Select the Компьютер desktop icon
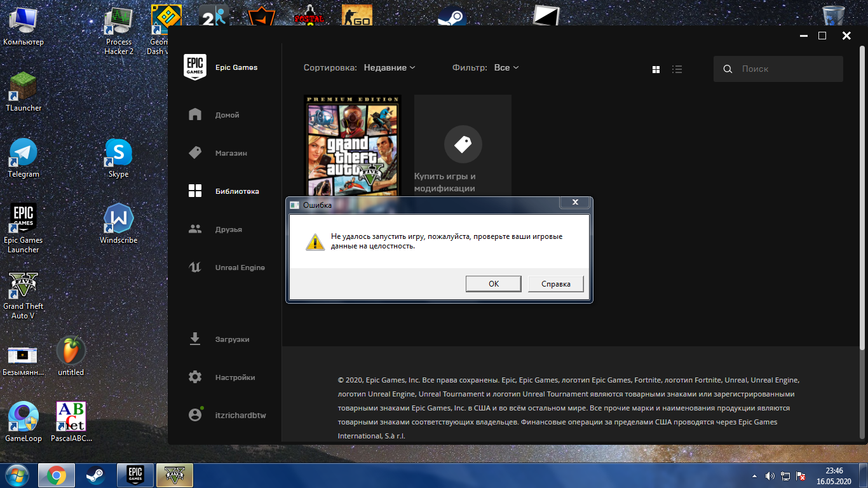This screenshot has height=488, width=868. click(x=24, y=25)
